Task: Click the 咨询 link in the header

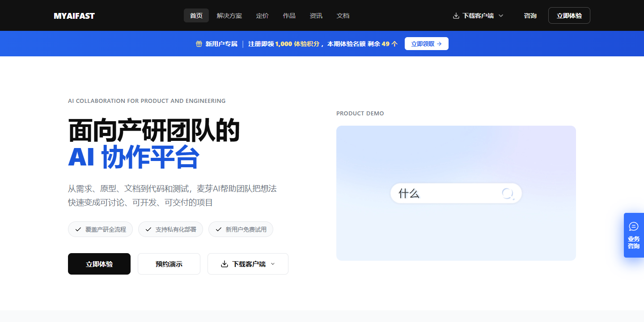Action: coord(530,16)
